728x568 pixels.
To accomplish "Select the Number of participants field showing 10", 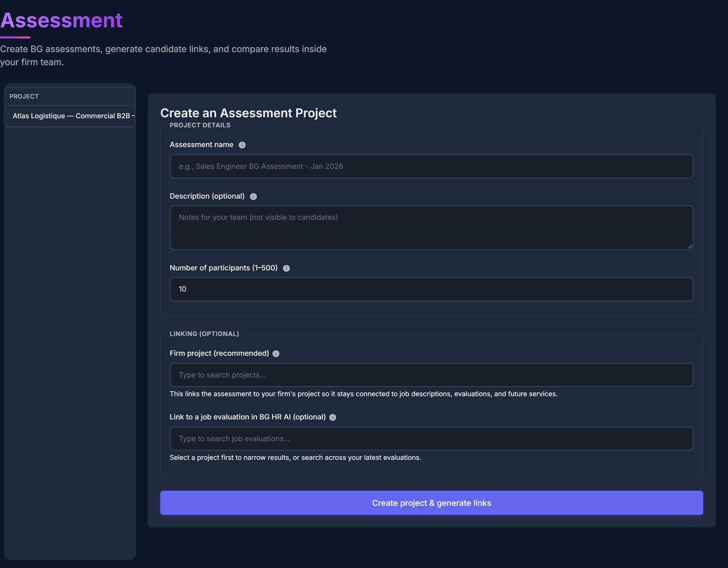I will (x=431, y=289).
